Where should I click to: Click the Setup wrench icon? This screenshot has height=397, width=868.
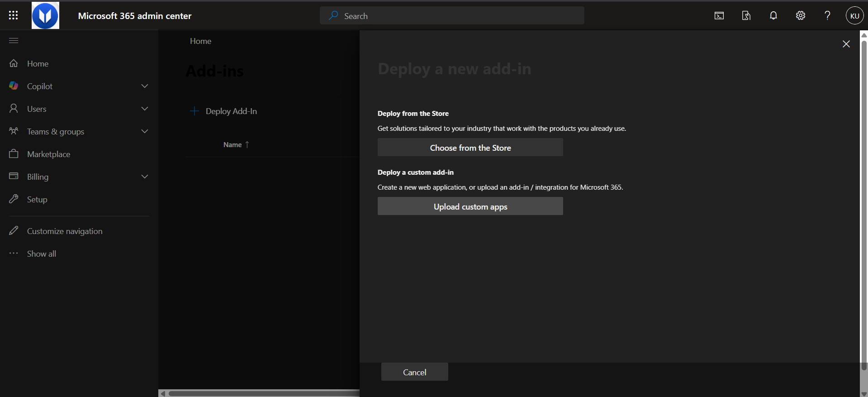pos(14,199)
